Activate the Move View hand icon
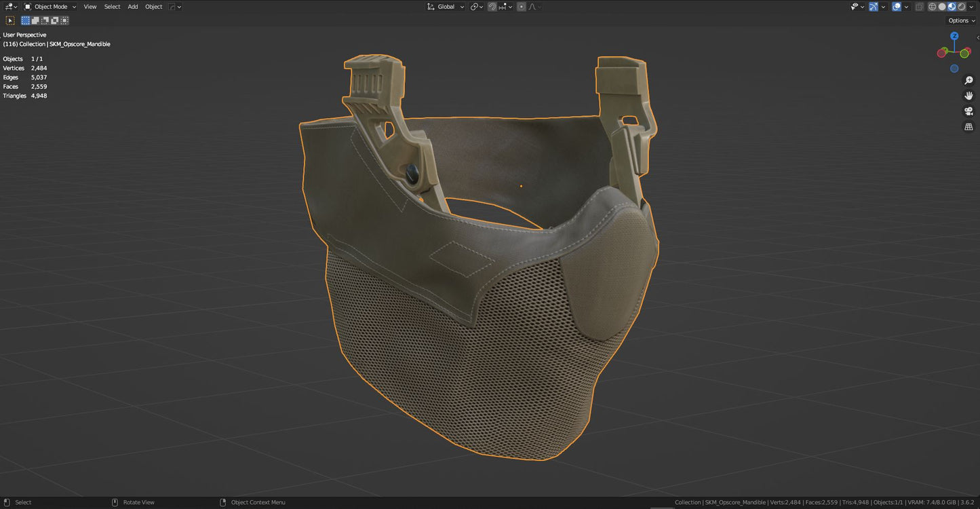The image size is (980, 509). tap(968, 95)
